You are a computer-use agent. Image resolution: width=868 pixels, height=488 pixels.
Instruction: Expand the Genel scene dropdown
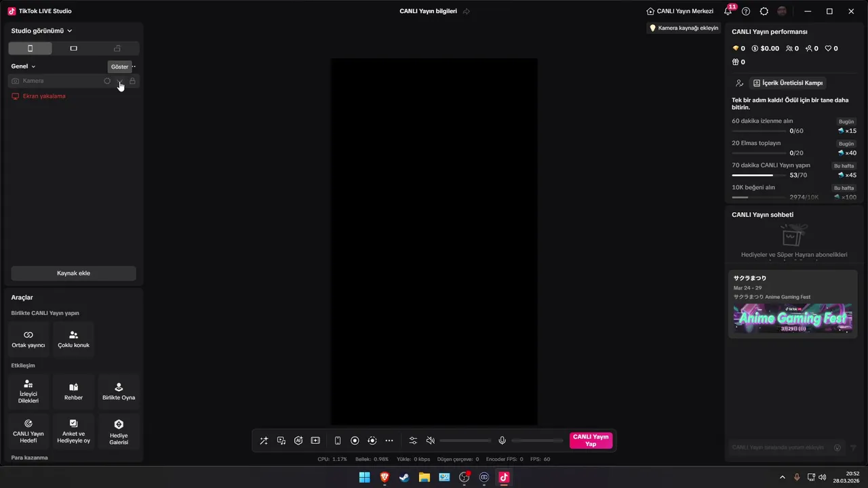click(x=23, y=66)
